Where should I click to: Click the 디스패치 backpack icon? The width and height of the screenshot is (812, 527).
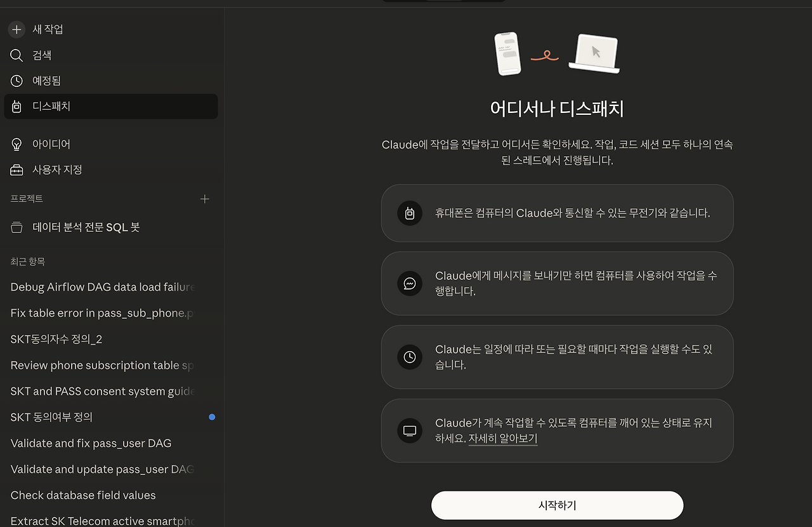[x=16, y=106]
